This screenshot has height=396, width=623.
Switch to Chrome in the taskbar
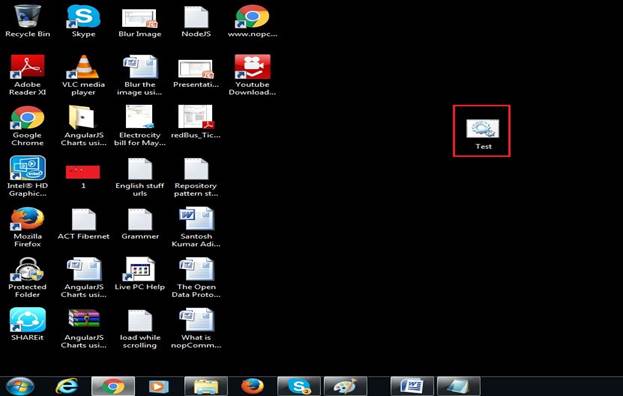tap(113, 386)
